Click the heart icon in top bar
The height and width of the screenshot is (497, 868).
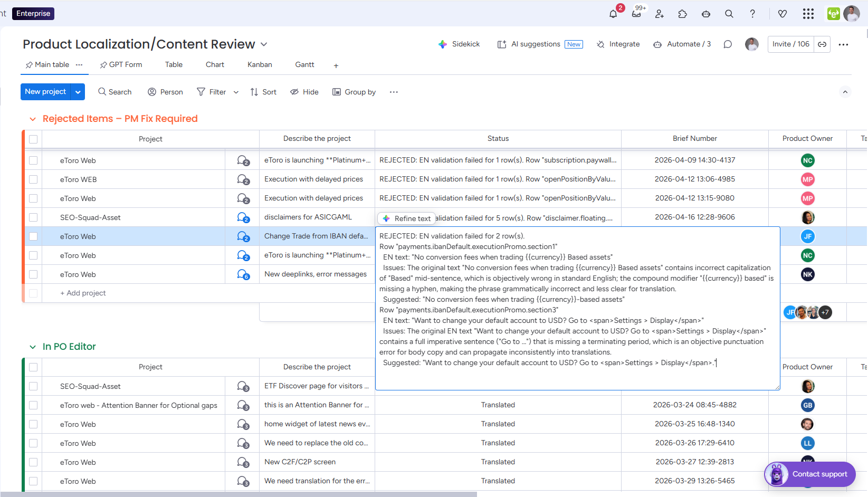point(783,14)
